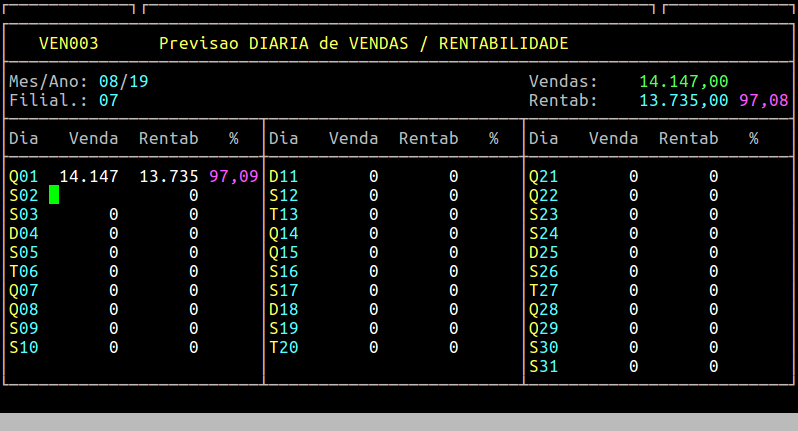Click the Venda field for day T20
This screenshot has height=431, width=798.
(373, 347)
